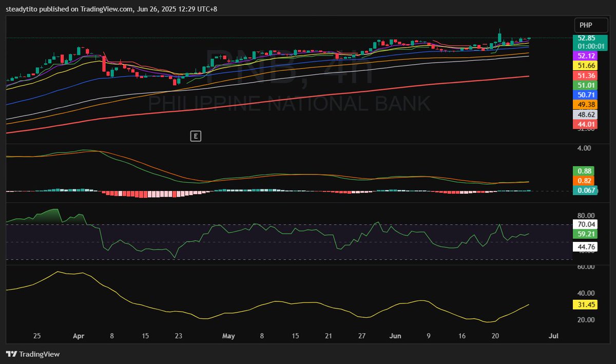Click the date label 9 on time axis
616x364 pixels.
click(x=429, y=336)
